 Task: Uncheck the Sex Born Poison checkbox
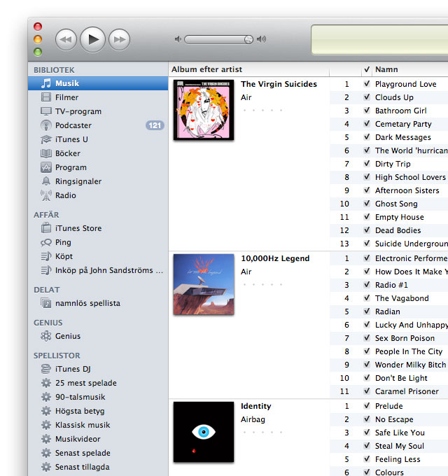(x=367, y=338)
